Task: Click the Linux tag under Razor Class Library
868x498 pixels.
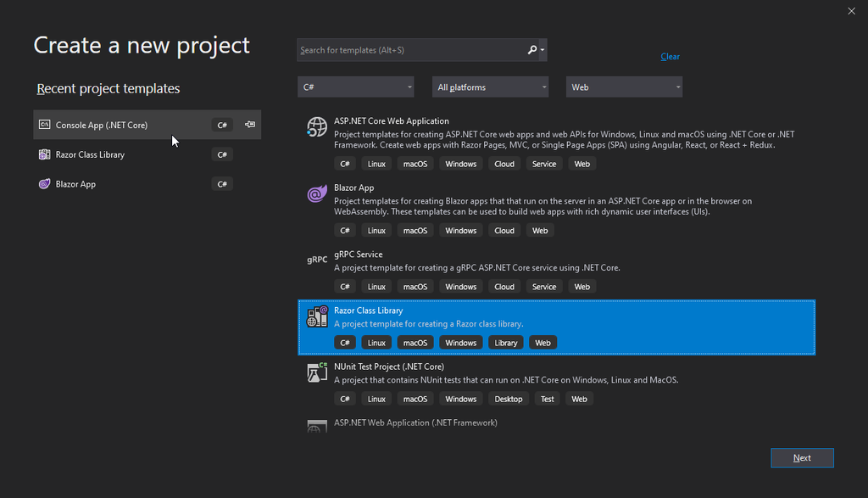Action: point(376,343)
